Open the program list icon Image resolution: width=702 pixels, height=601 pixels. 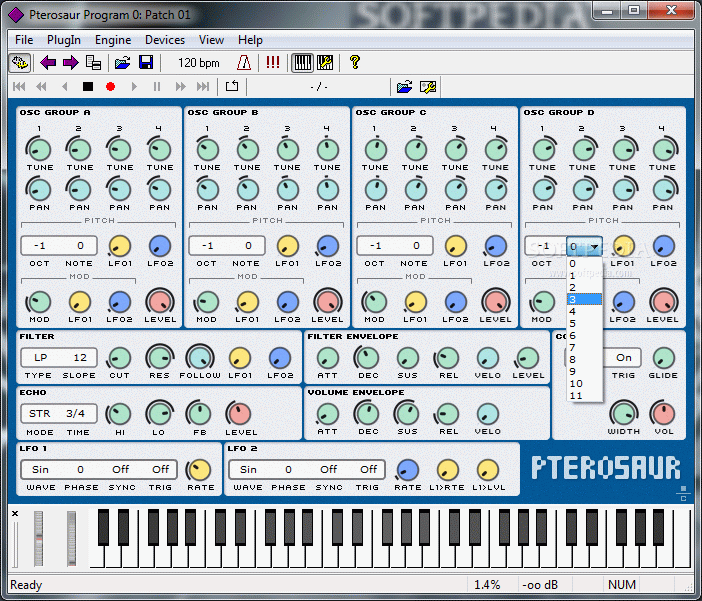[94, 63]
